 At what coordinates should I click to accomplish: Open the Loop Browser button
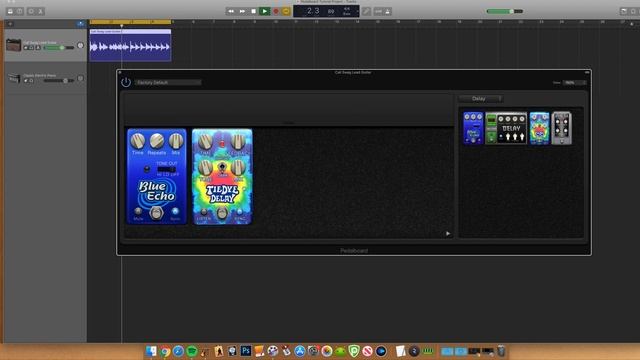tap(633, 11)
